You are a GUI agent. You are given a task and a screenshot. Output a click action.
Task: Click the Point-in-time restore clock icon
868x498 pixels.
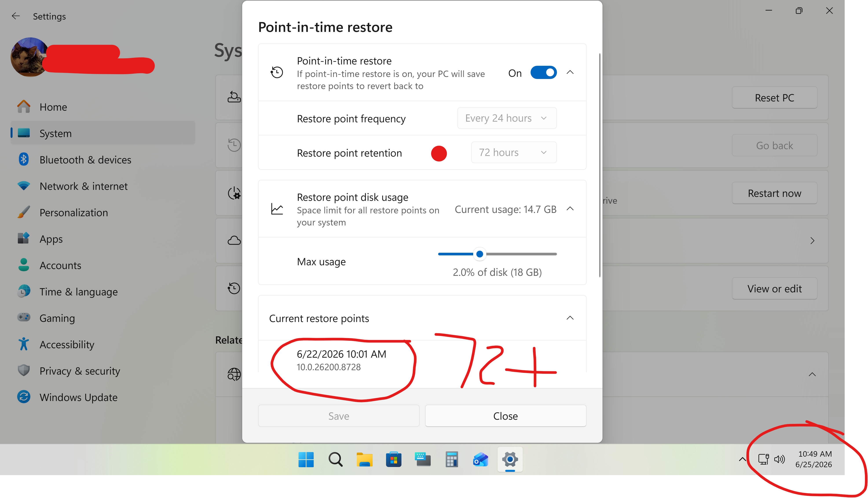tap(277, 72)
